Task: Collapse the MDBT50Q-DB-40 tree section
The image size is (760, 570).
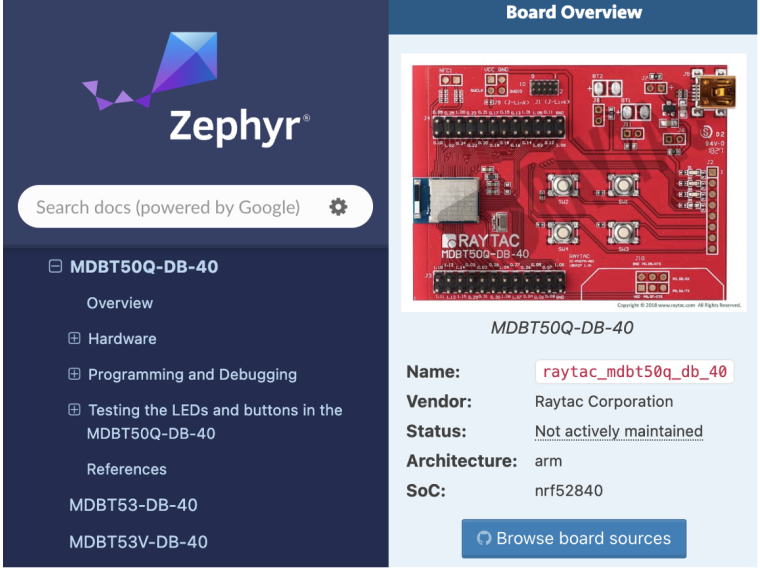Action: [x=55, y=267]
